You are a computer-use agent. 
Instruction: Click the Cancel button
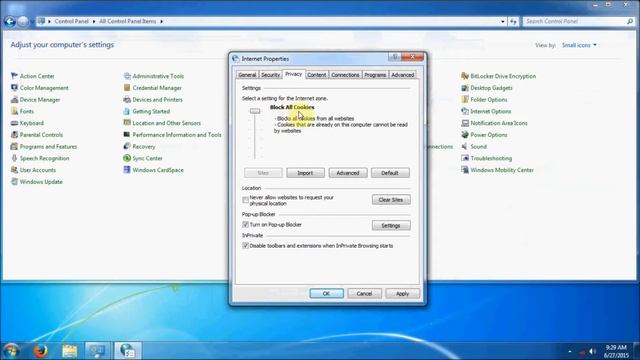coord(364,293)
